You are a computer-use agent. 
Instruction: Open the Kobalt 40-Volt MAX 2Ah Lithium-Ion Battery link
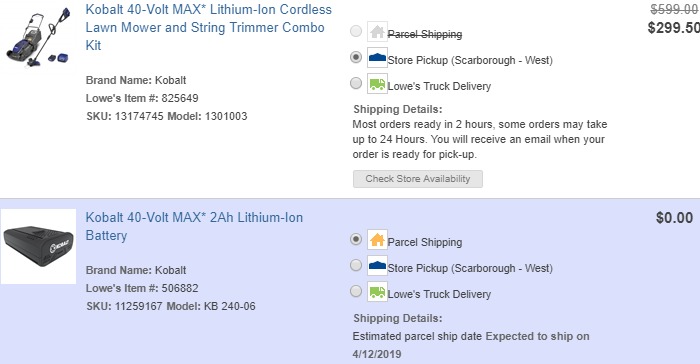pos(194,226)
